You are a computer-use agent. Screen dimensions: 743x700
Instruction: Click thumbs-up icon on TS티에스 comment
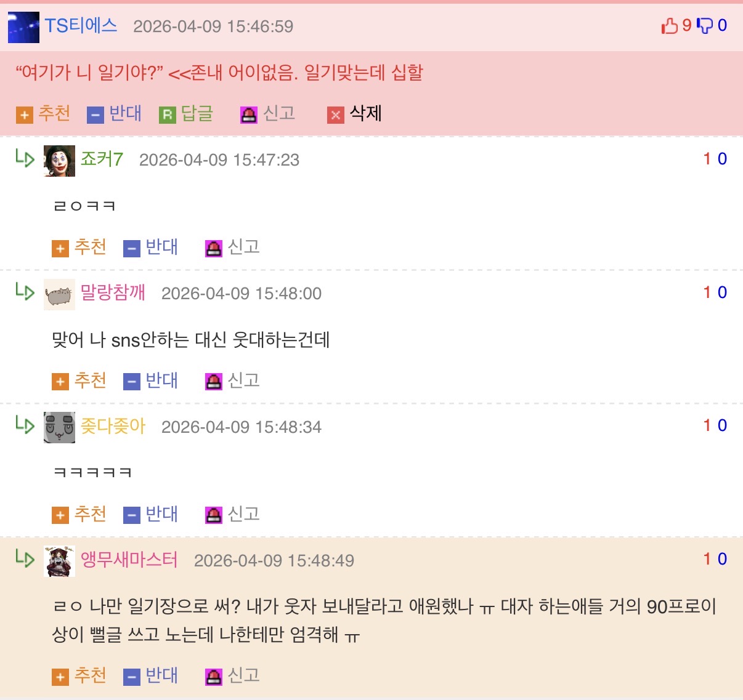click(670, 26)
